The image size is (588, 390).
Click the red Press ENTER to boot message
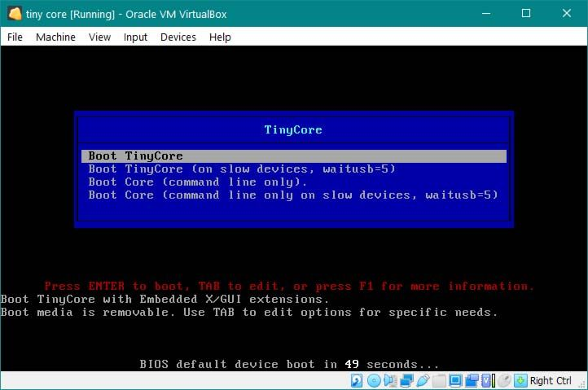[x=289, y=286]
